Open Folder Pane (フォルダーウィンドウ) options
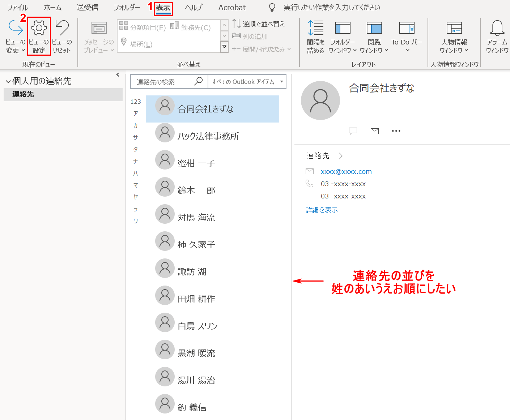This screenshot has height=420, width=510. coord(343,37)
